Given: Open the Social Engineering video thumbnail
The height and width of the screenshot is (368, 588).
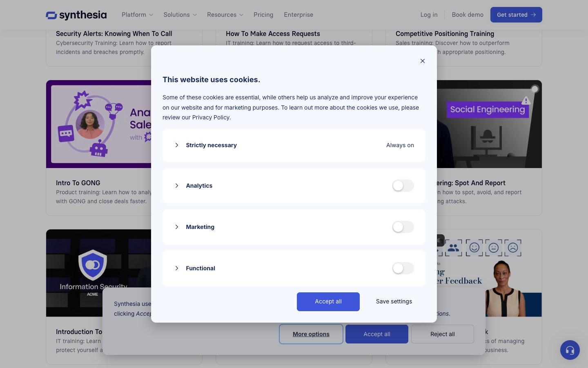Looking at the screenshot, I should (x=489, y=124).
